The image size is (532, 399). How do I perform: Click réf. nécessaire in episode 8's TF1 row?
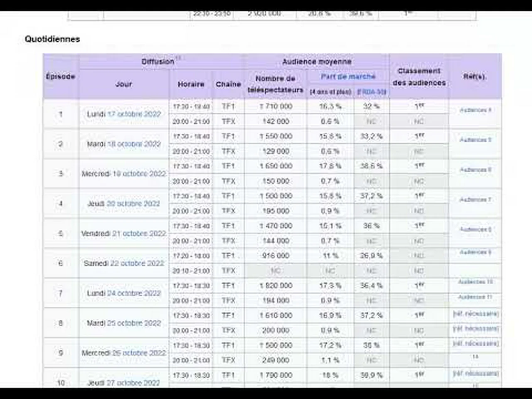click(x=475, y=314)
